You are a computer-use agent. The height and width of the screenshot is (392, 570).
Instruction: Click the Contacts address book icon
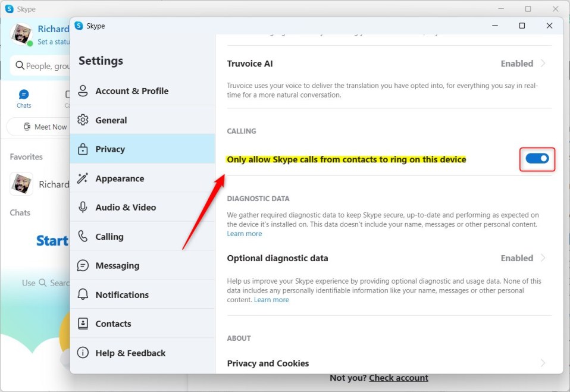[x=83, y=324]
